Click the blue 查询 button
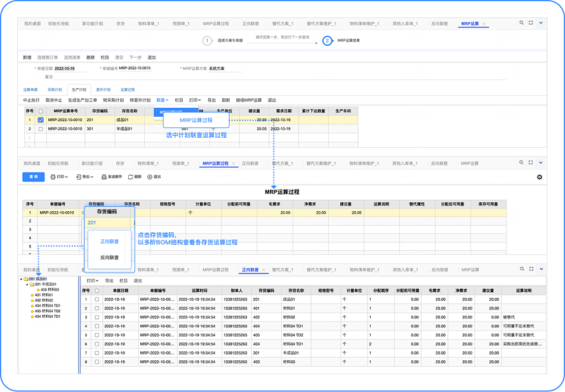This screenshot has height=392, width=565. (33, 177)
